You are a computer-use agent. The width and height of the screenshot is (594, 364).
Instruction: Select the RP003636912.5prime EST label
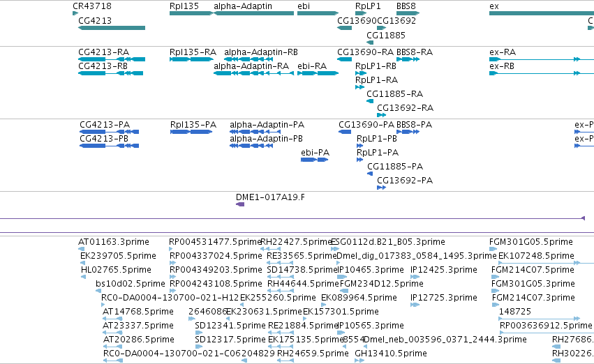tap(546, 326)
